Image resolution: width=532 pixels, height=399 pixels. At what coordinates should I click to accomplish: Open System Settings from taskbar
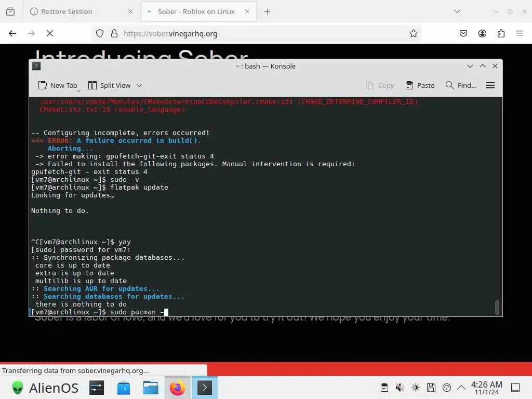tap(97, 388)
